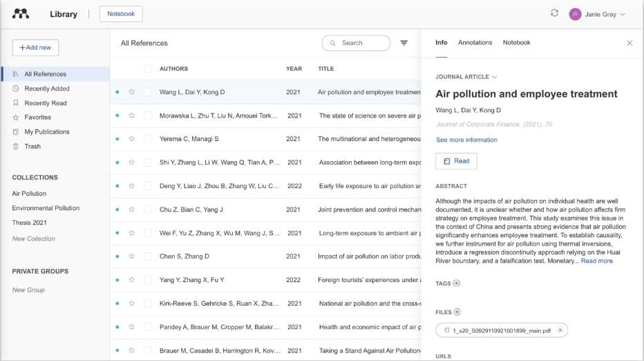Viewport: 644px width, 361px height.
Task: Favorite the Shi Y, Zhang L reference
Action: pyautogui.click(x=131, y=163)
